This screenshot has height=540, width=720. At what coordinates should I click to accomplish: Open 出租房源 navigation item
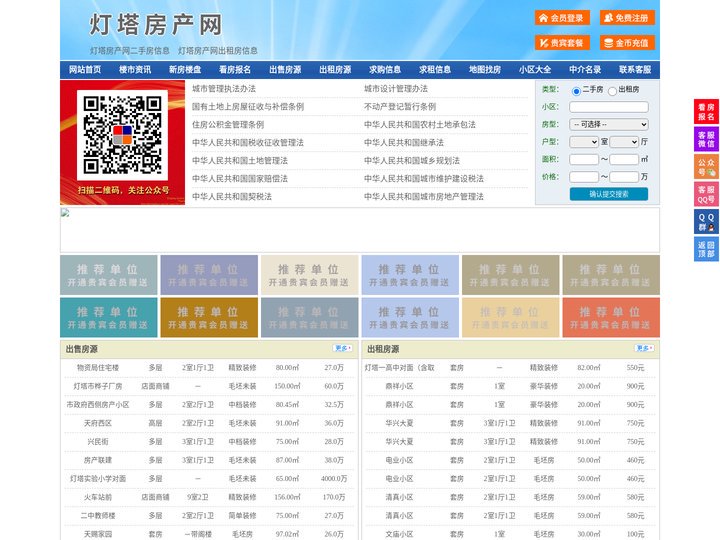click(x=335, y=70)
